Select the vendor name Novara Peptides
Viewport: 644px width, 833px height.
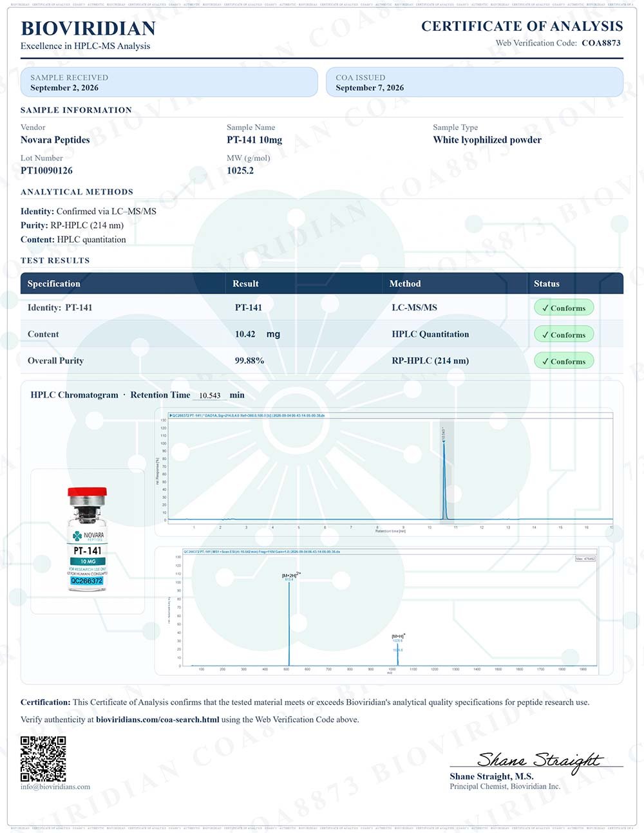[55, 140]
